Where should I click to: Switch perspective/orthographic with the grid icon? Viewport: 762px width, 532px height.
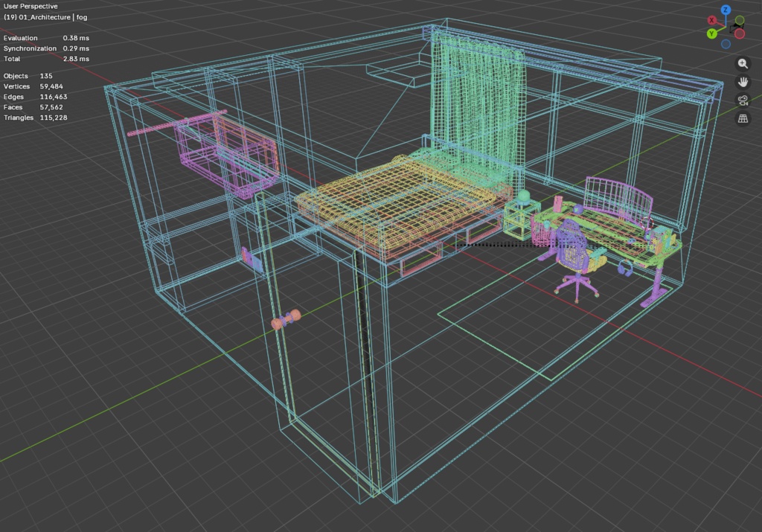coord(743,118)
